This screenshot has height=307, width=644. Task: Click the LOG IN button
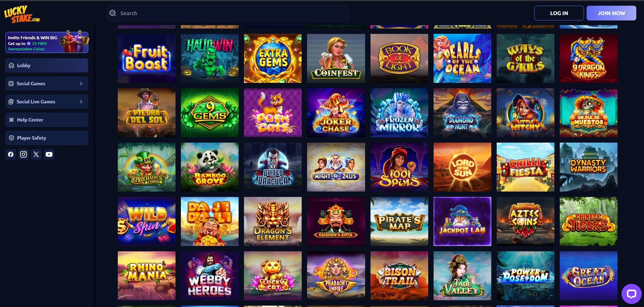pos(559,13)
